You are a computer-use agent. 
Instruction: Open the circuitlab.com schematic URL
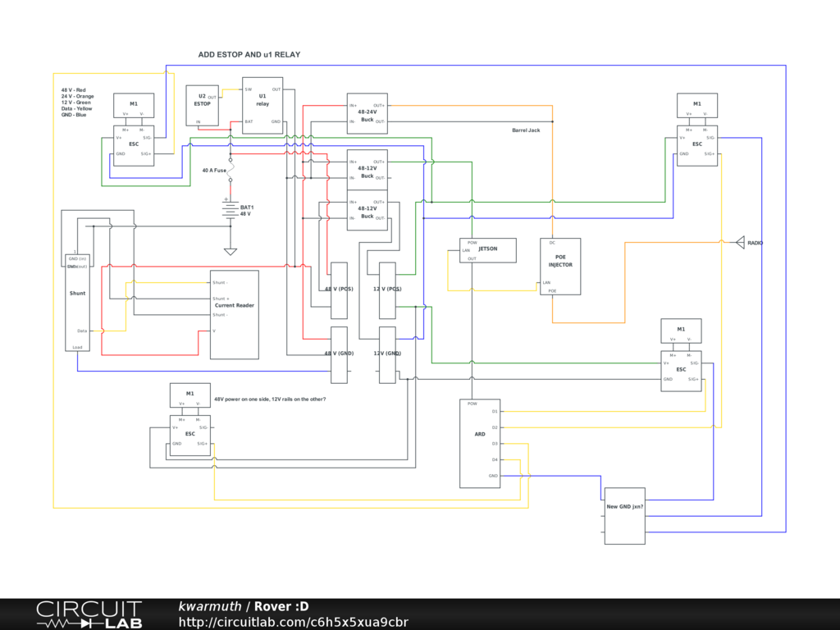[x=293, y=622]
